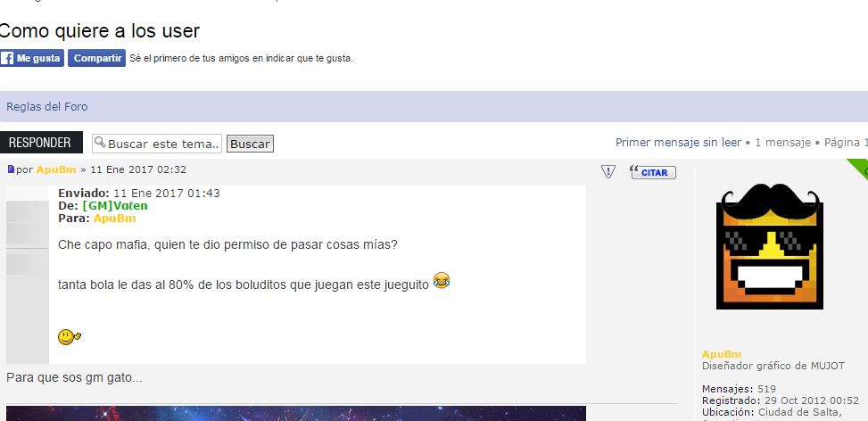Click ApuBm in the 'Para:' recipient line
The height and width of the screenshot is (421, 868).
pyautogui.click(x=114, y=219)
